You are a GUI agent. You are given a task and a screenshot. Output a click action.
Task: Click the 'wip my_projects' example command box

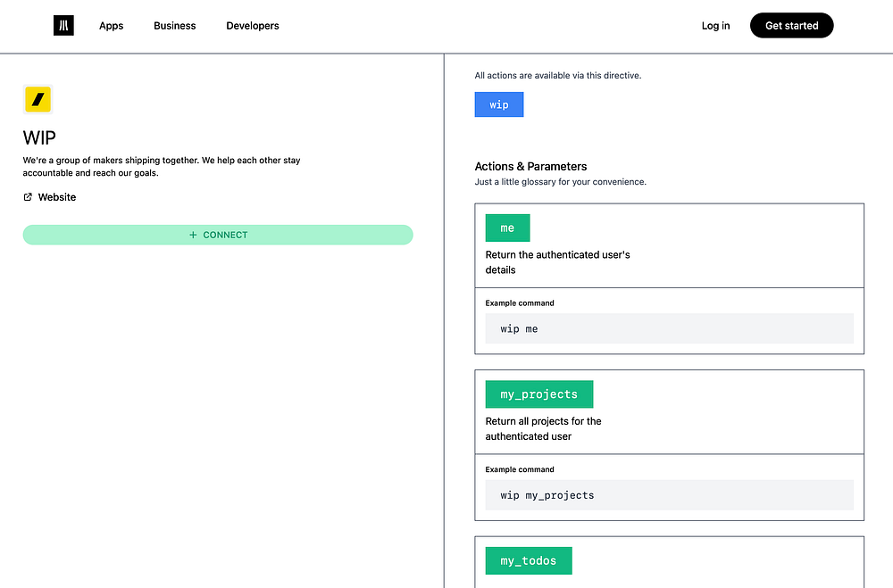[669, 494]
